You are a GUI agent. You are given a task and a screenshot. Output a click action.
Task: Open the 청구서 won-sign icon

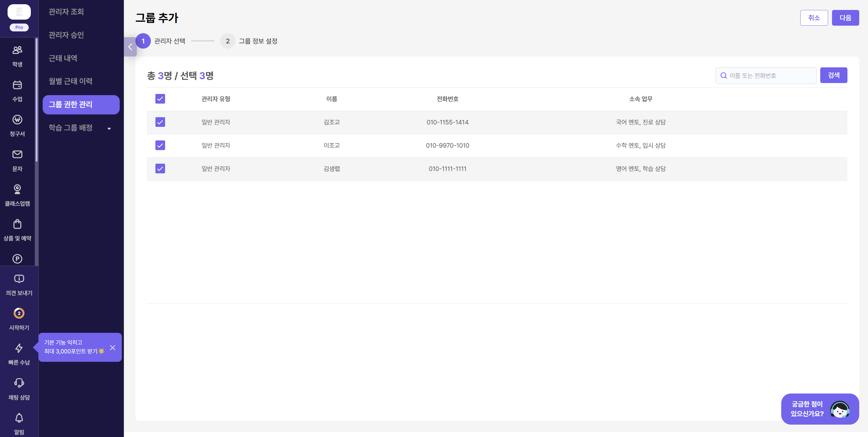click(17, 120)
